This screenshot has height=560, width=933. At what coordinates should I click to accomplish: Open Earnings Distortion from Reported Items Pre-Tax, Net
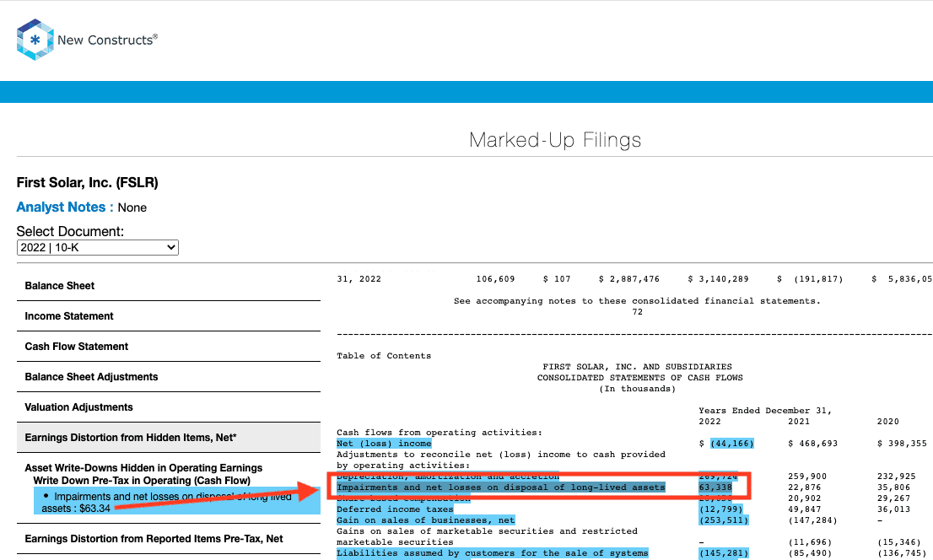coord(169,539)
